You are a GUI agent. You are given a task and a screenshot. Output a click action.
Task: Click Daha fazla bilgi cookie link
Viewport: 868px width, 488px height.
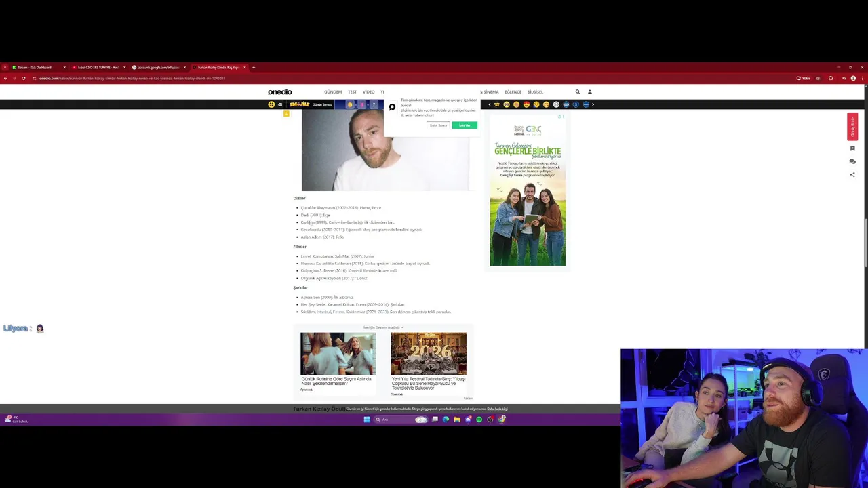pyautogui.click(x=497, y=409)
